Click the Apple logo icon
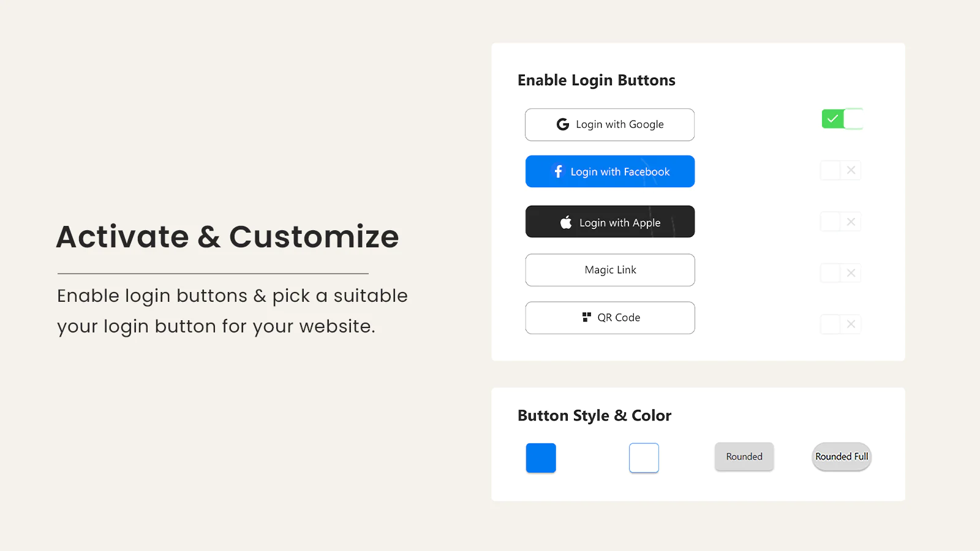 point(566,222)
